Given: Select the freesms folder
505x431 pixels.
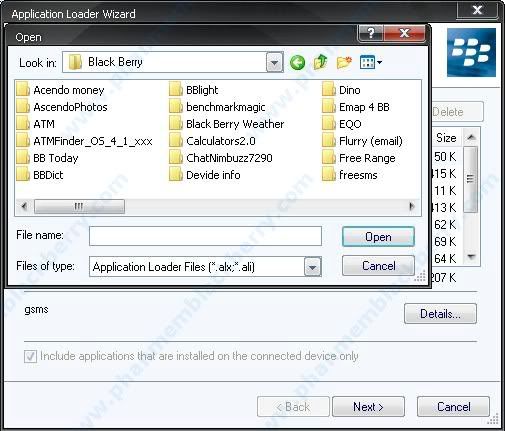Looking at the screenshot, I should tap(350, 175).
